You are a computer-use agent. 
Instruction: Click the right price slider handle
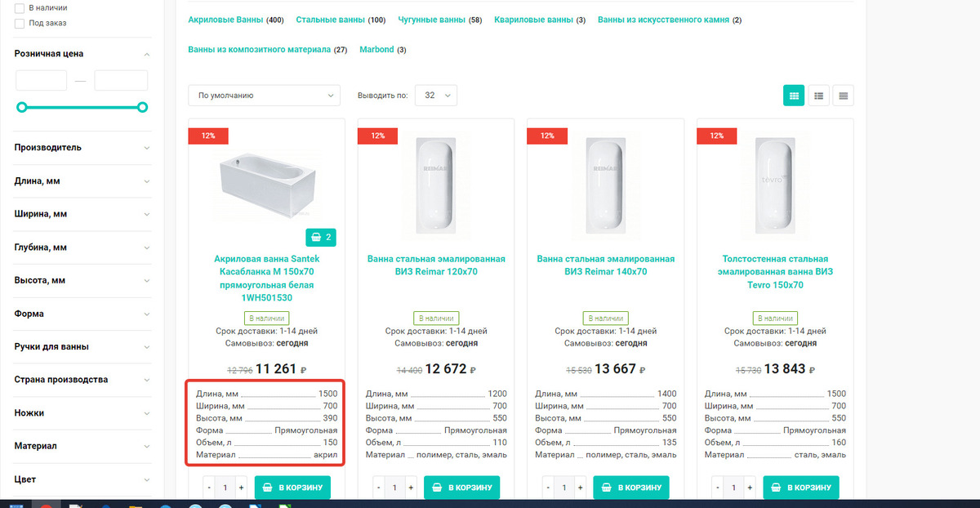click(x=142, y=107)
